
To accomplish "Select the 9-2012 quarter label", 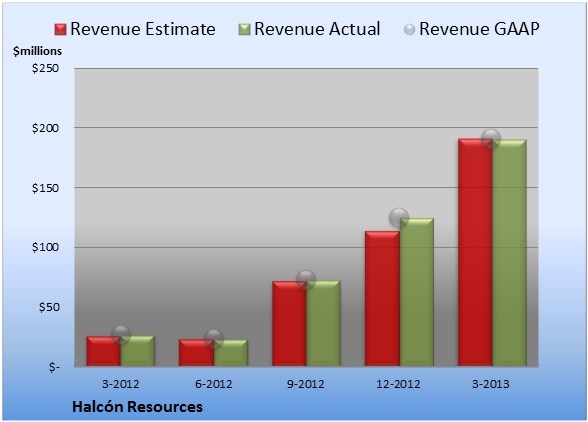I will [x=306, y=384].
